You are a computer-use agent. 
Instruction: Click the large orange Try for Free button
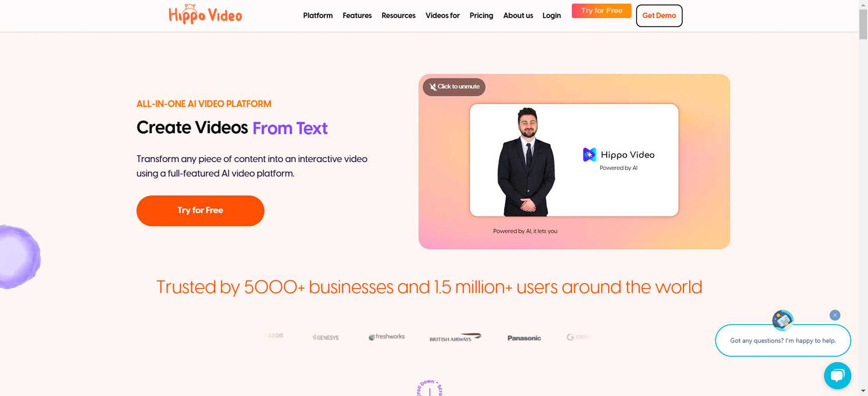(x=200, y=211)
